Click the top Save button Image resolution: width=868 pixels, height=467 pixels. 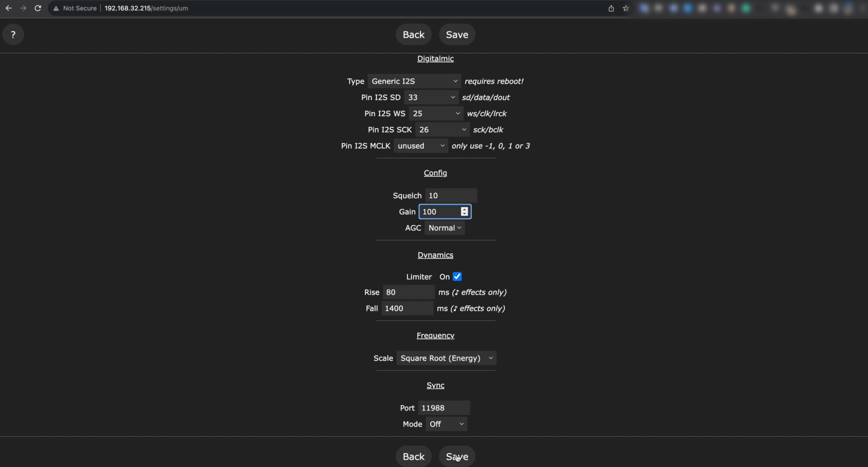point(457,34)
